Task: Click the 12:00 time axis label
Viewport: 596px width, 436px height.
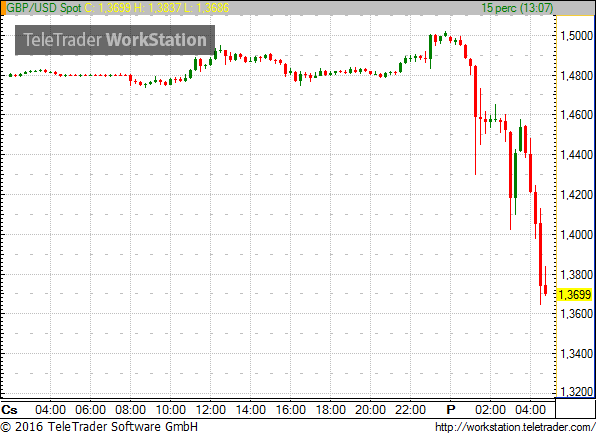Action: [x=211, y=410]
